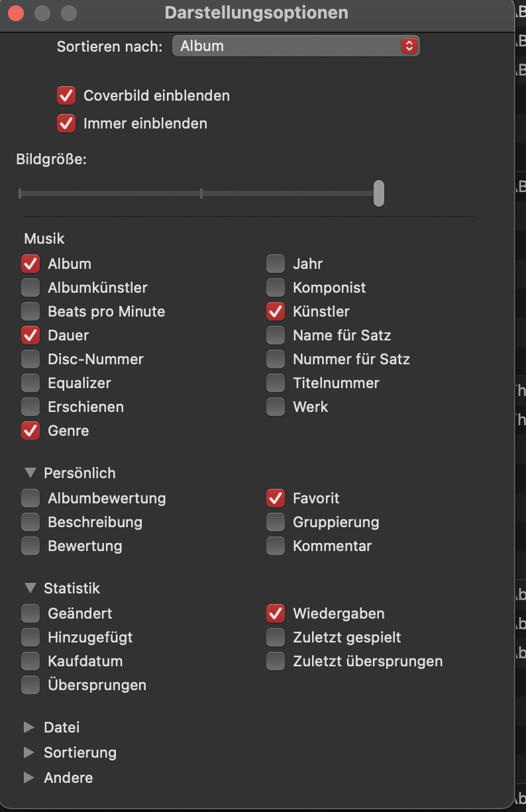Viewport: 526px width, 812px height.
Task: Click the Bildgröße slider handle
Action: (x=378, y=193)
